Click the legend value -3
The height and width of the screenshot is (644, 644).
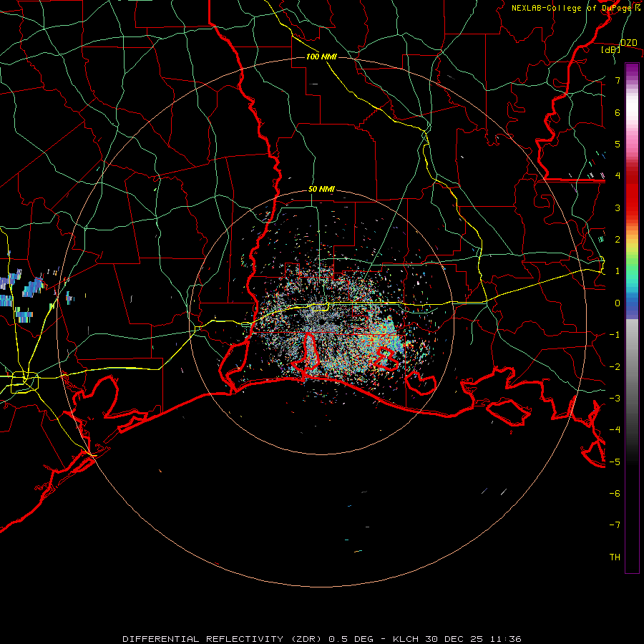click(615, 399)
